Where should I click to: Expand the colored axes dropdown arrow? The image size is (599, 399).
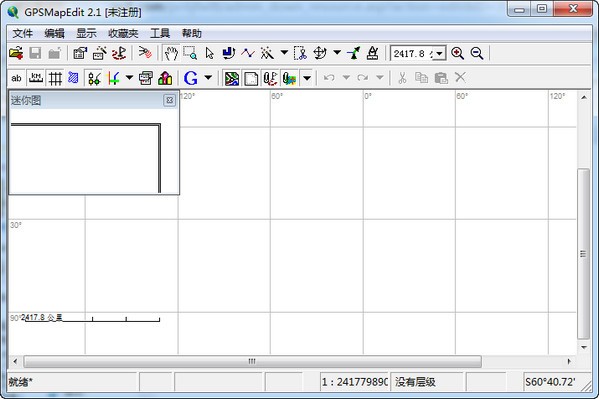click(x=130, y=78)
